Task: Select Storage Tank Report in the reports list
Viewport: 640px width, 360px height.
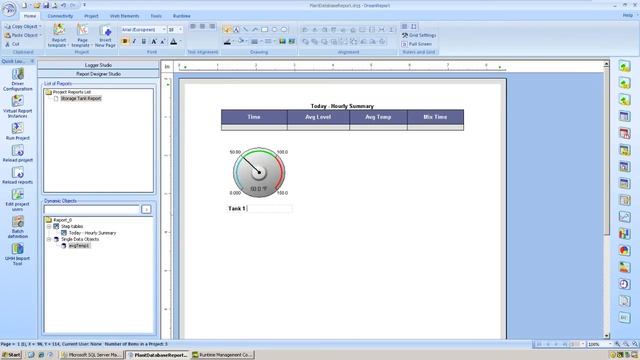Action: point(80,98)
